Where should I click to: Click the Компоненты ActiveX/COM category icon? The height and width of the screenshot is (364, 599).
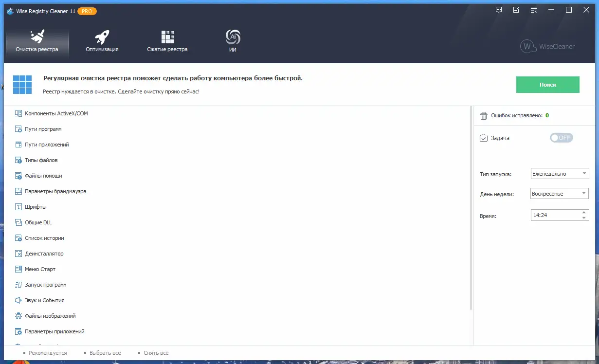(18, 113)
